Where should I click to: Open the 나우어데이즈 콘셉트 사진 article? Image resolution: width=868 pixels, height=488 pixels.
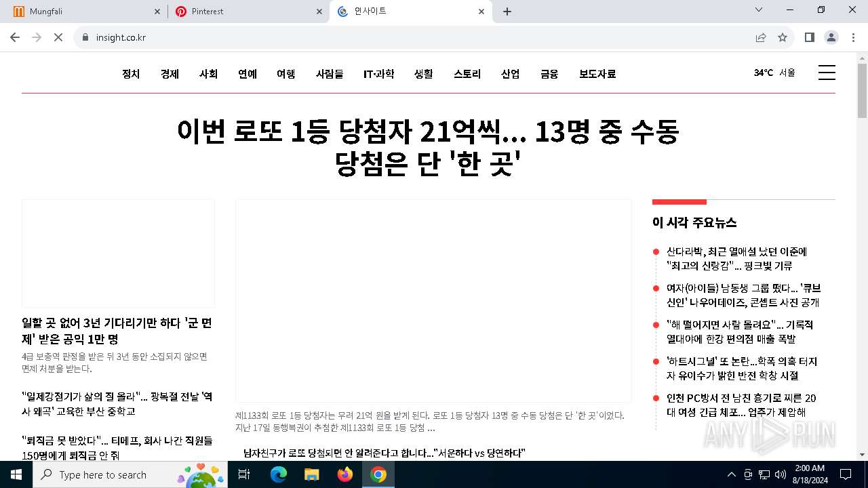(743, 295)
